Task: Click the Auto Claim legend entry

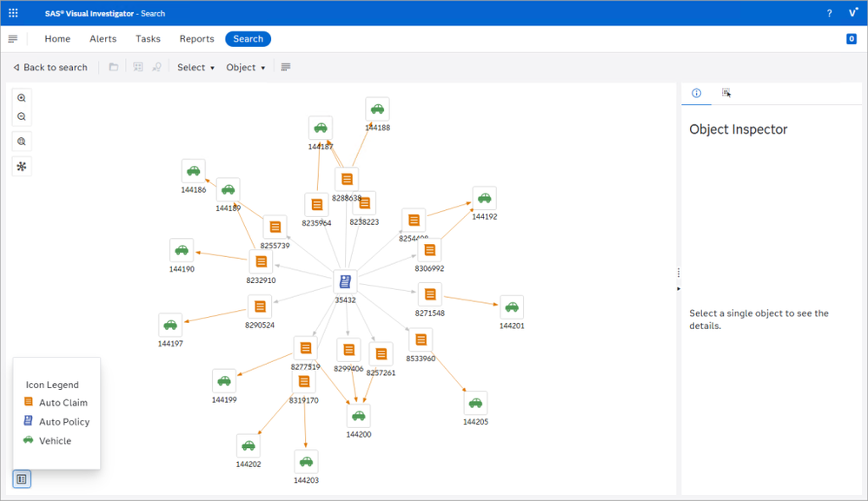Action: [x=56, y=402]
